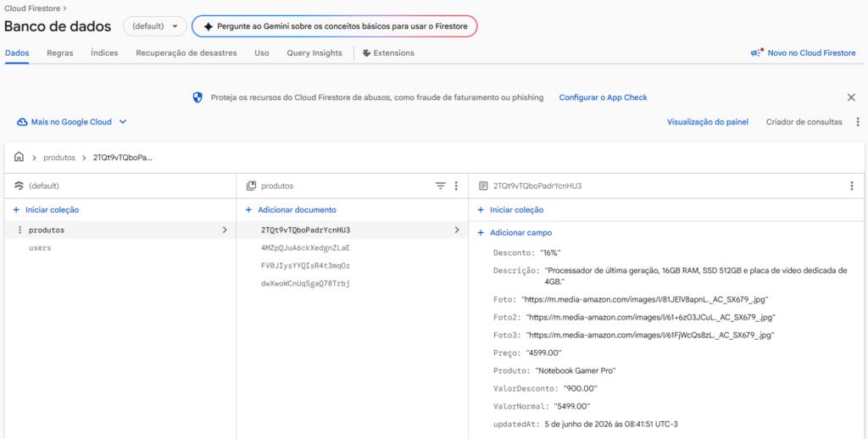Click Adicionar documento
This screenshot has height=439, width=868.
[297, 210]
